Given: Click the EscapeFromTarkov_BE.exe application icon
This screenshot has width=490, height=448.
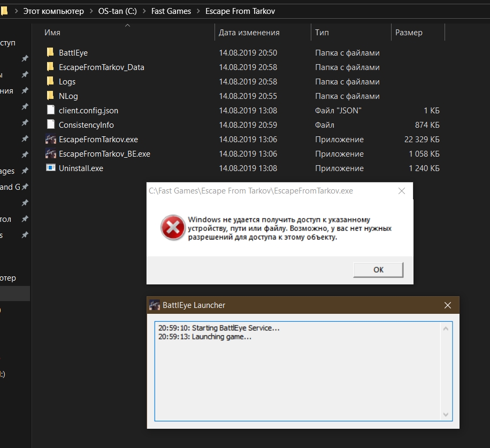Looking at the screenshot, I should pos(51,153).
